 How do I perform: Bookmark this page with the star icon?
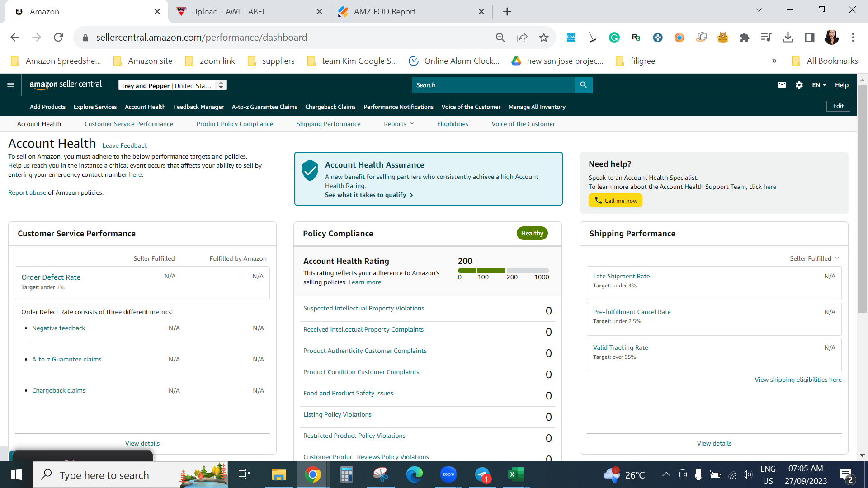click(x=544, y=38)
